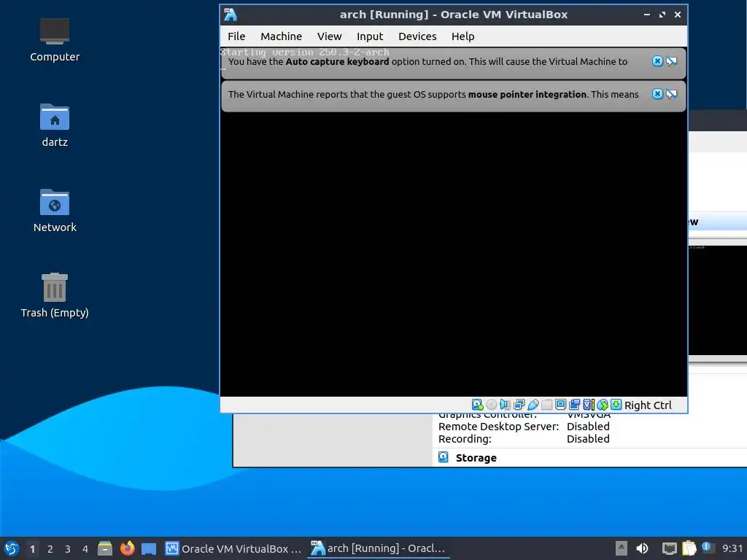Image resolution: width=747 pixels, height=560 pixels.
Task: Click inside the black VM guest screen
Action: coord(454,252)
